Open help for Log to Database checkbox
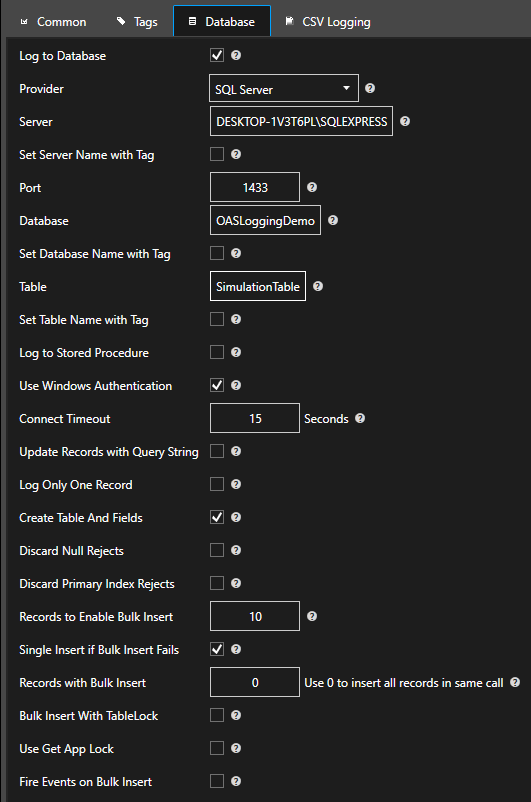This screenshot has height=802, width=531. 236,55
